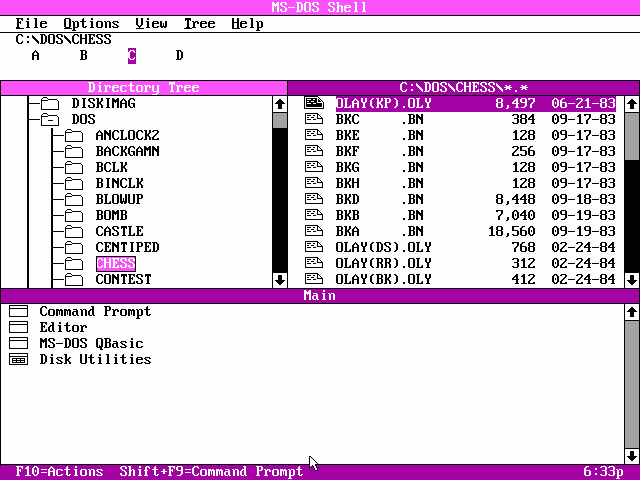
Task: Collapse the DOS directory folder
Action: point(49,120)
